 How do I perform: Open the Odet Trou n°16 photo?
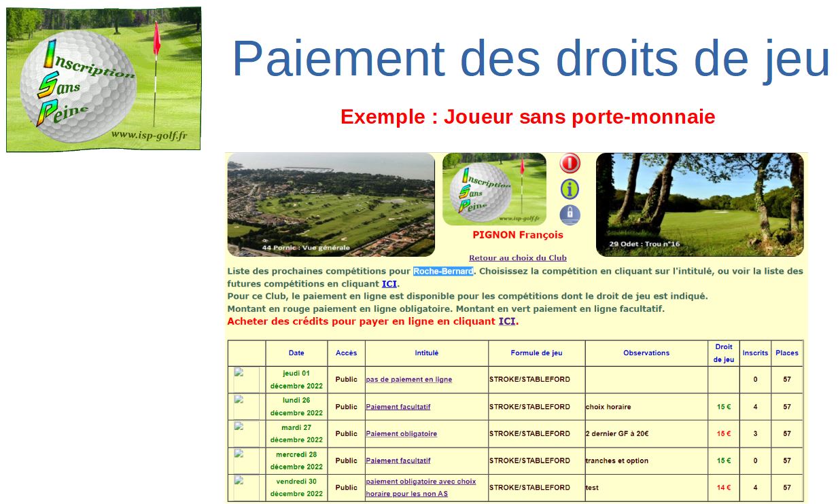coord(700,204)
